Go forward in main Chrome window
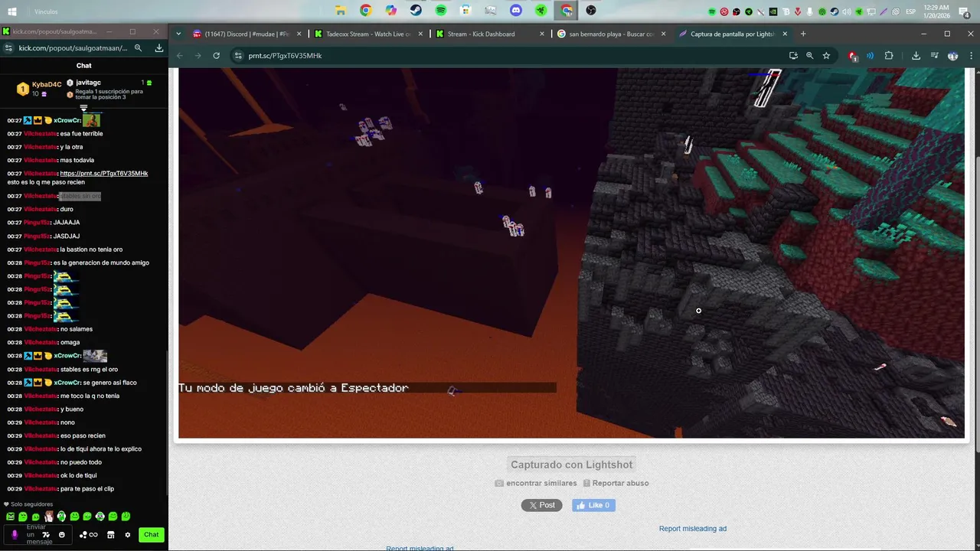This screenshot has height=551, width=980. click(198, 55)
